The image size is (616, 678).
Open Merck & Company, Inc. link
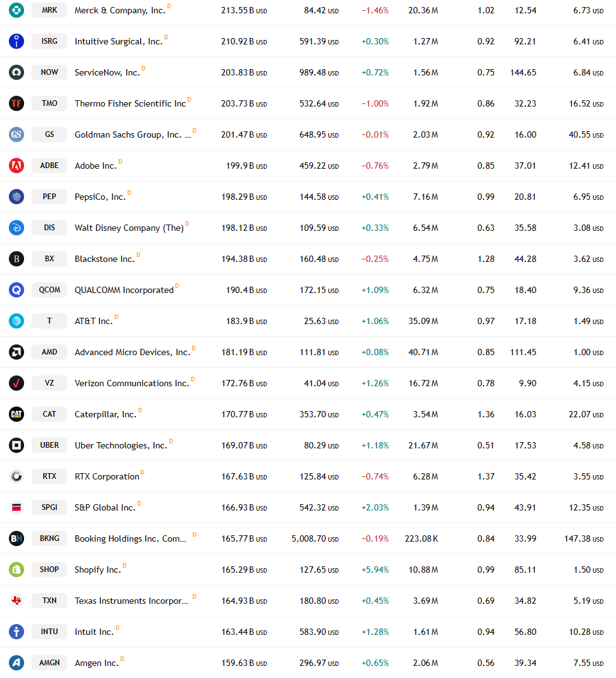(x=120, y=10)
